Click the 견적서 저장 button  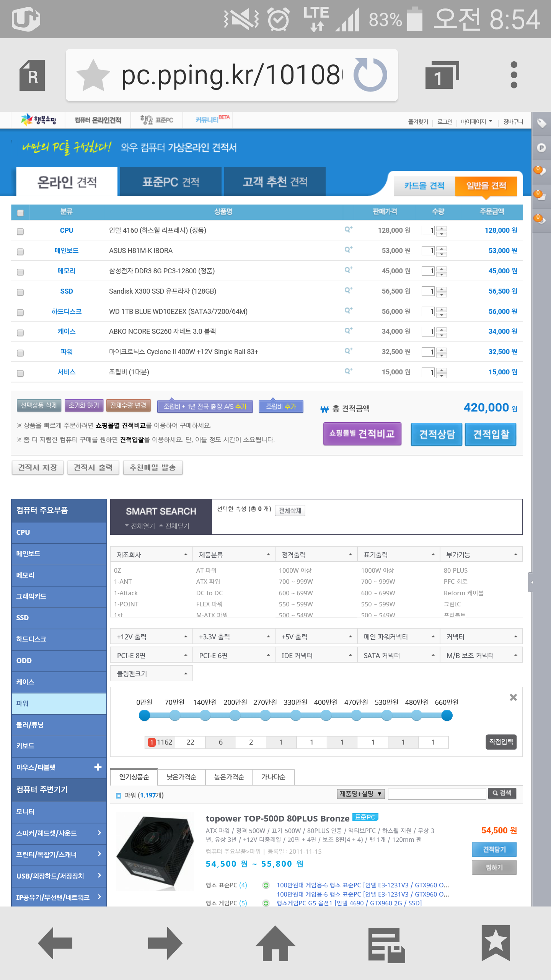coord(37,467)
